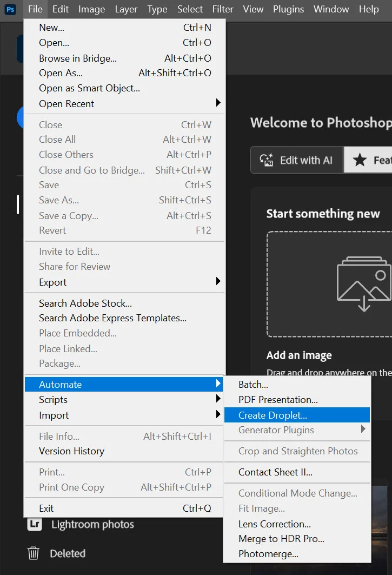Click the 'Welcome to Photoshop' heading

321,122
